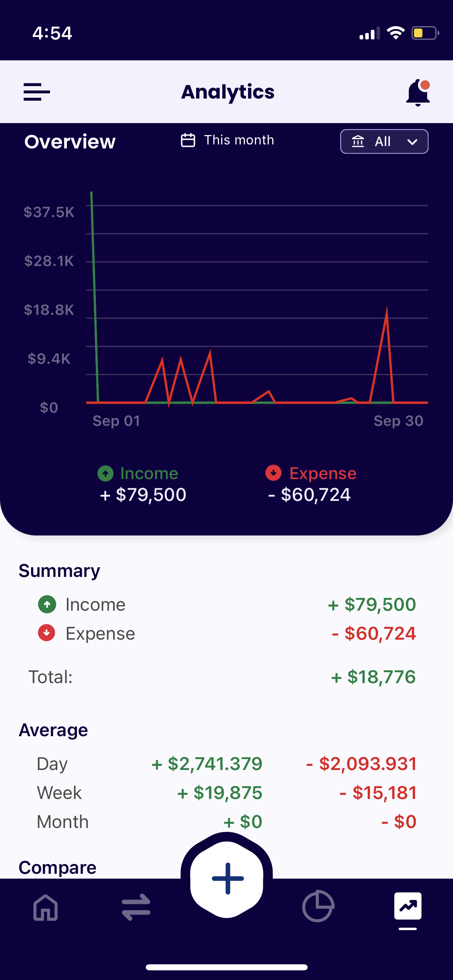Toggle the Income legend in chart
This screenshot has width=453, height=980.
coord(138,474)
